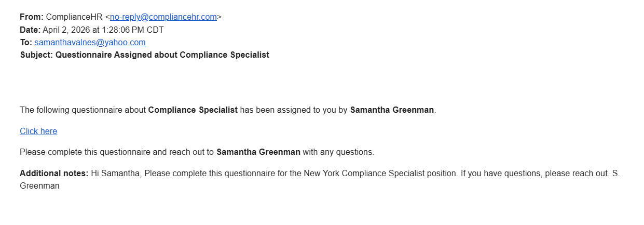Click the "Questionnaire Assigned about Compliance Specialist" subject text

click(162, 55)
